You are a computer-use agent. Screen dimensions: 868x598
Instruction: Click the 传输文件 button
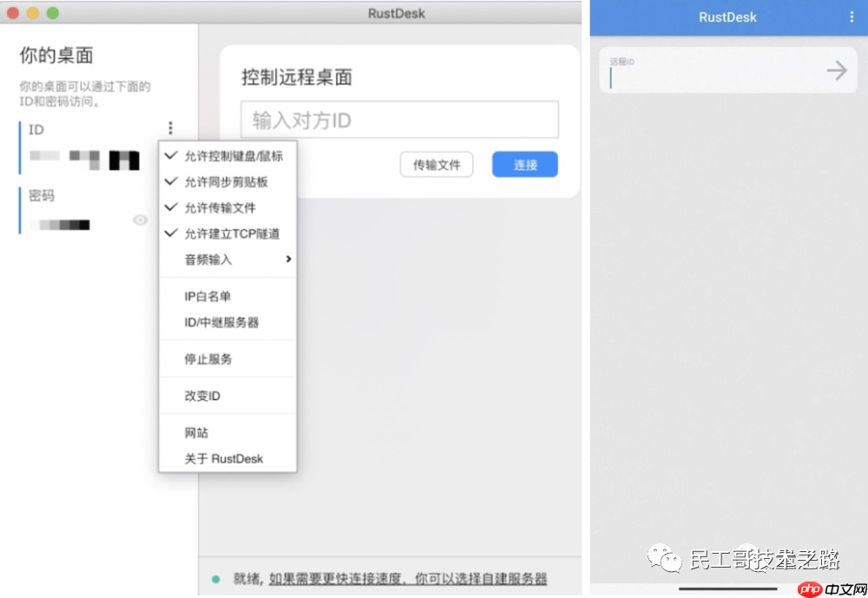(437, 164)
